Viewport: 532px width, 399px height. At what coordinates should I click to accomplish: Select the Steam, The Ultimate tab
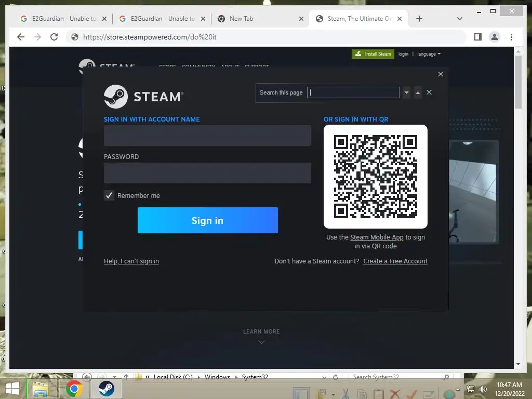(358, 19)
